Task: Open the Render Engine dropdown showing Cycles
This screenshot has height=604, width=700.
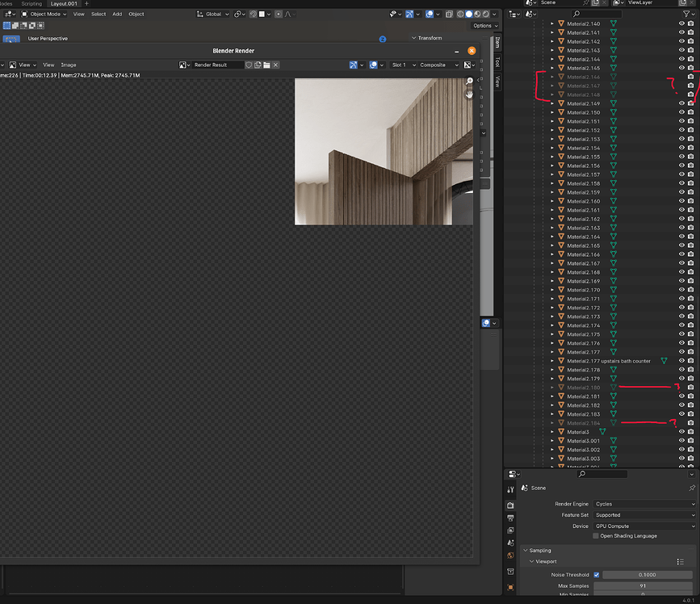Action: tap(644, 504)
